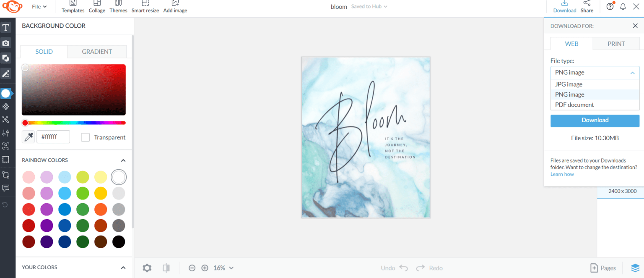The height and width of the screenshot is (278, 644).
Task: Open the canvas settings gear
Action: (147, 268)
